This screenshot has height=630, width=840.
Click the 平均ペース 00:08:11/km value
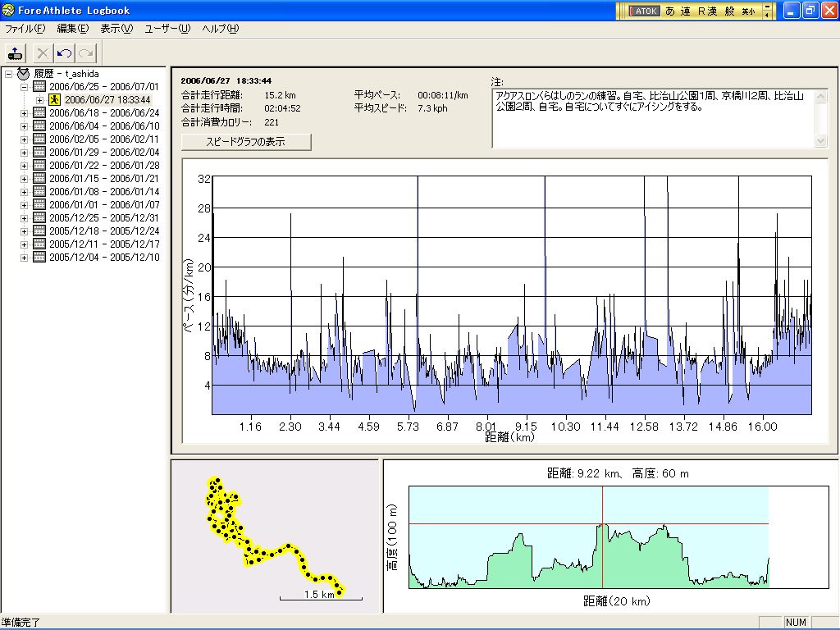click(442, 95)
